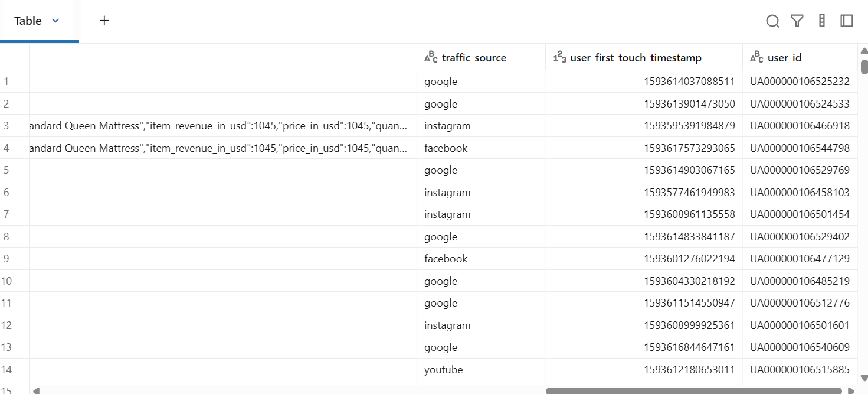Click the horizontal scrollbar left arrow

[x=37, y=390]
